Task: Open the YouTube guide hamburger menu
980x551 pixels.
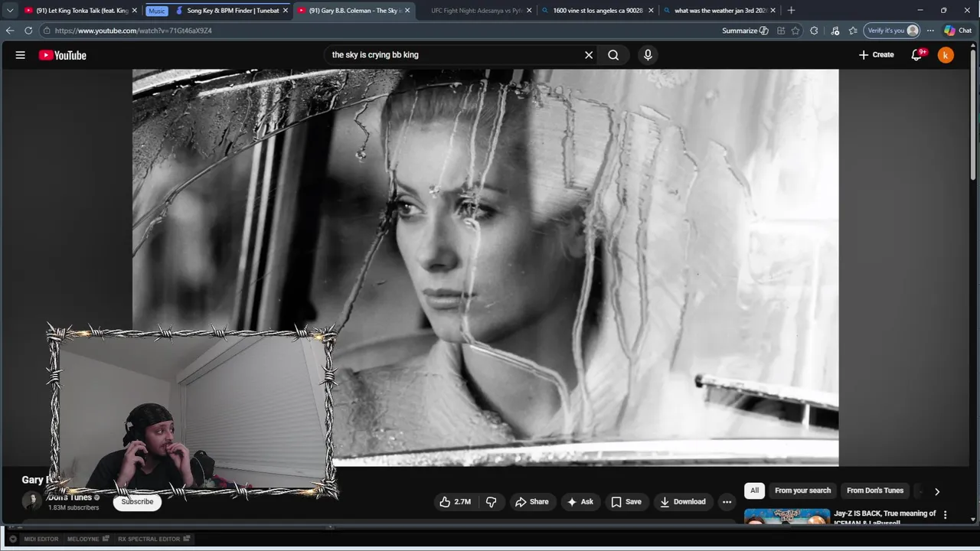Action: (x=21, y=55)
